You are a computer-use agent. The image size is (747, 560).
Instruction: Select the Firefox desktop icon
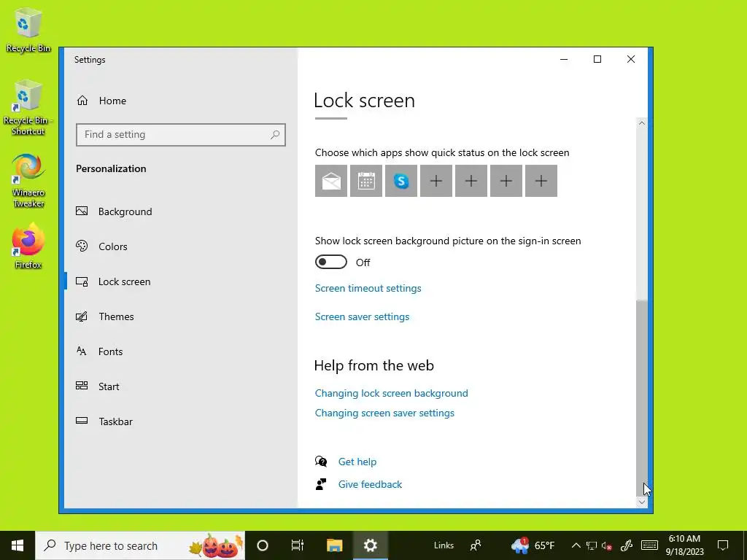[x=28, y=246]
